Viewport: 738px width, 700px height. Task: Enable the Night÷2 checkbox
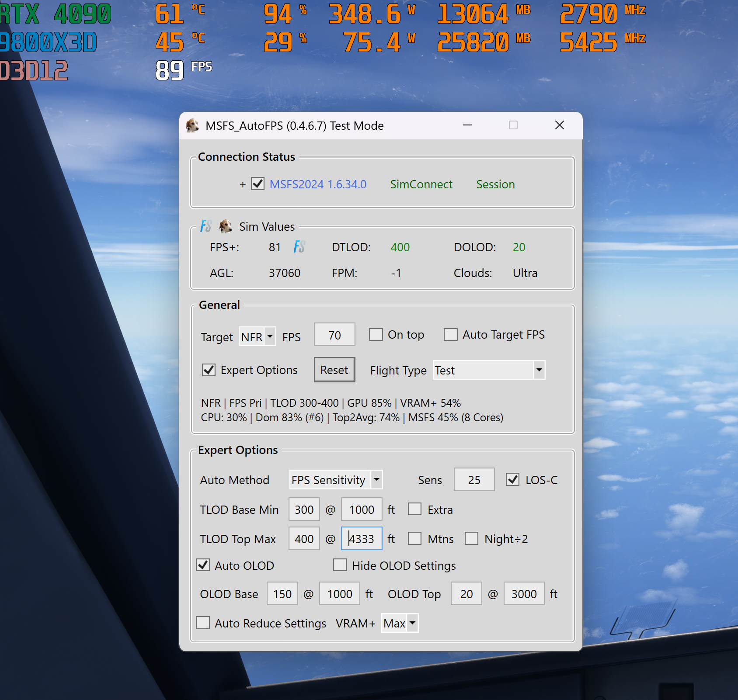[x=472, y=539]
